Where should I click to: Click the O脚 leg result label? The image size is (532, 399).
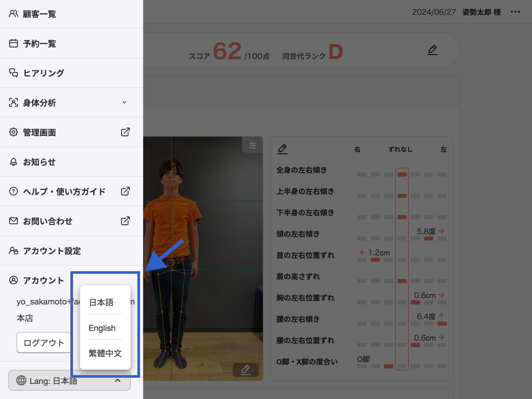(x=363, y=359)
